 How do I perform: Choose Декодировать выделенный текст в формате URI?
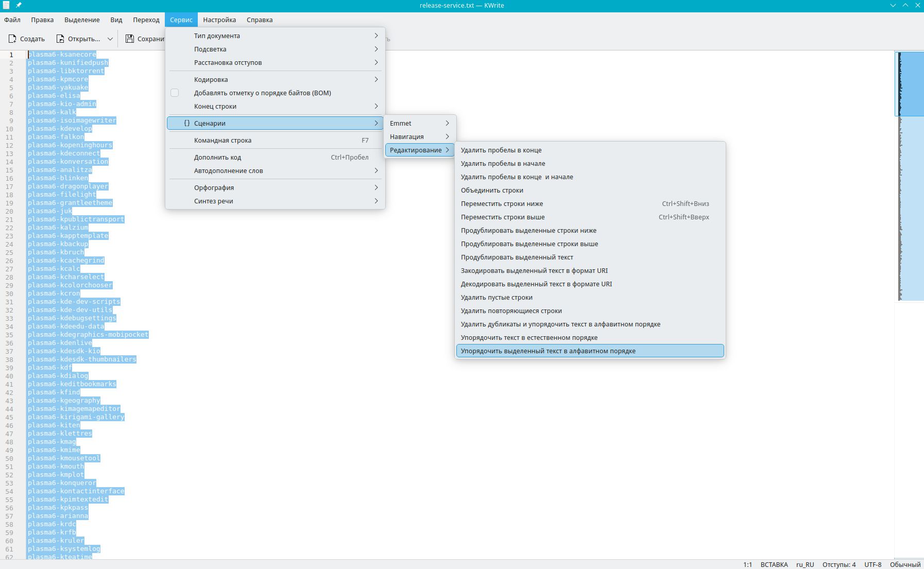[590, 284]
